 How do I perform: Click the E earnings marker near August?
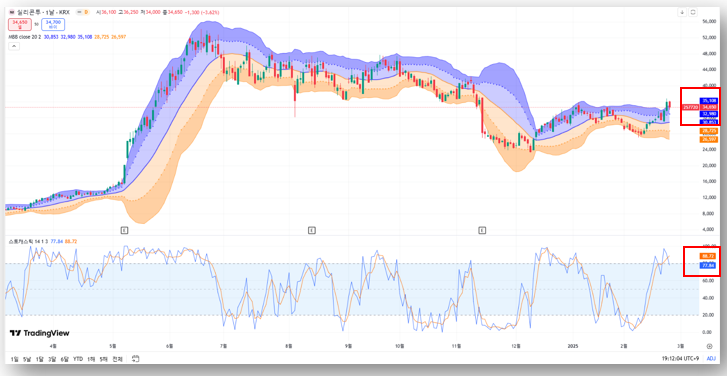312,229
